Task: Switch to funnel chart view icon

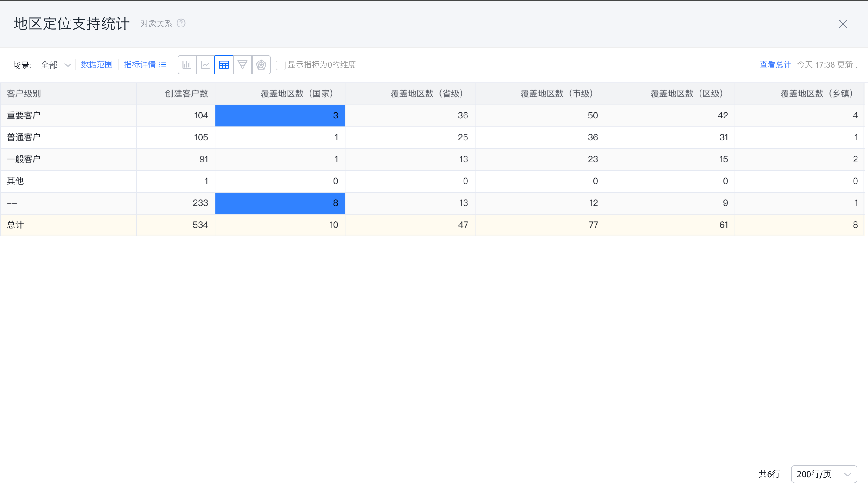Action: click(x=242, y=65)
